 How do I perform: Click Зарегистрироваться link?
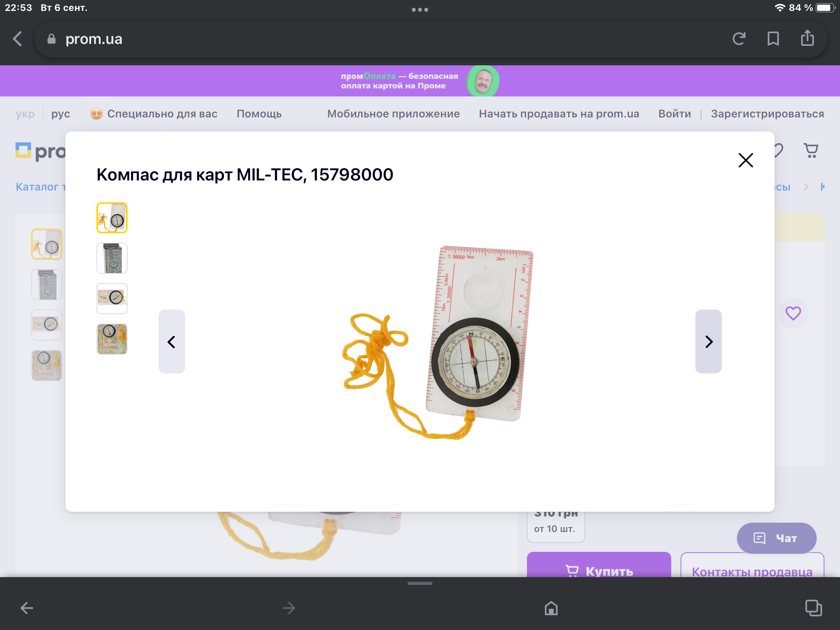click(767, 114)
